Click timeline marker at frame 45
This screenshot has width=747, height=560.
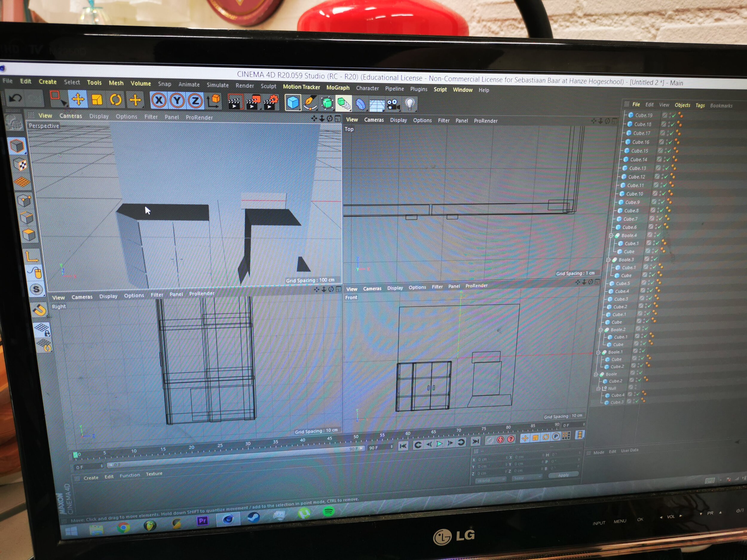coord(329,439)
